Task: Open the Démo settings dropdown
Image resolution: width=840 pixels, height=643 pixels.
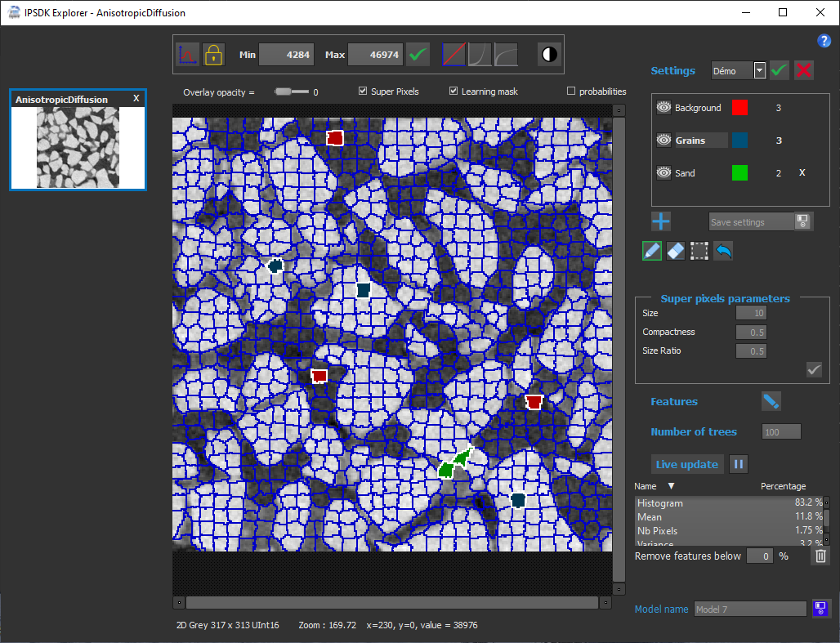Action: [758, 70]
